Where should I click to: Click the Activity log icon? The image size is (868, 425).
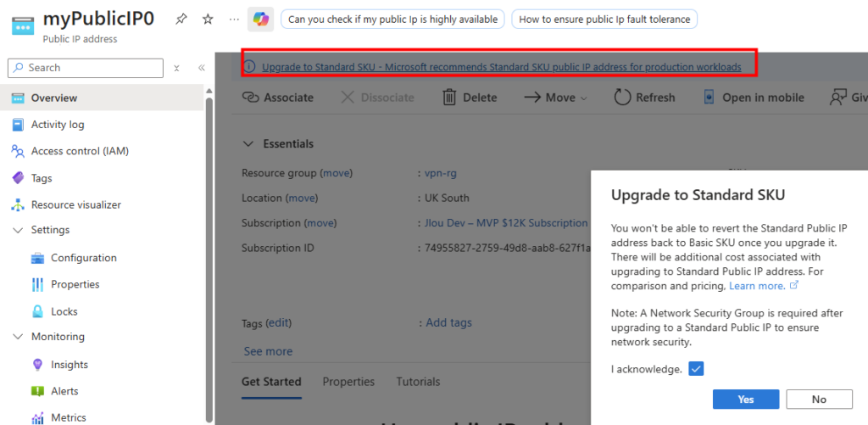pyautogui.click(x=18, y=125)
